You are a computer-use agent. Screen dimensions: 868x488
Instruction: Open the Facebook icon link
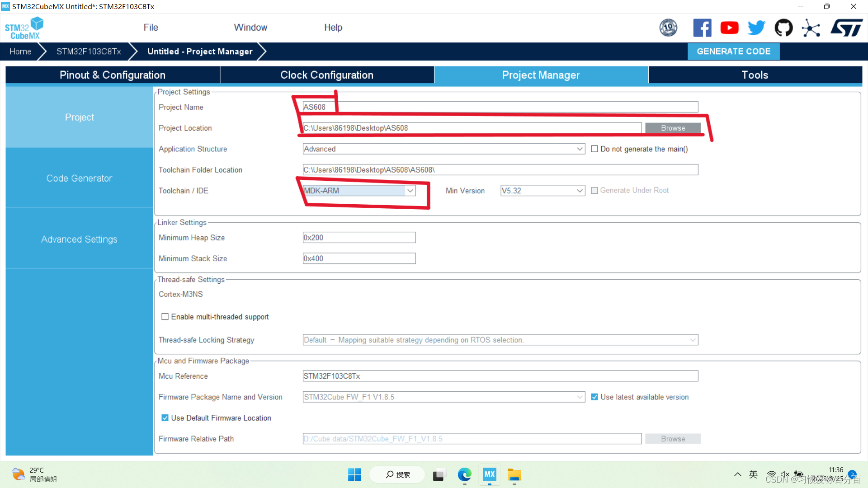(702, 28)
